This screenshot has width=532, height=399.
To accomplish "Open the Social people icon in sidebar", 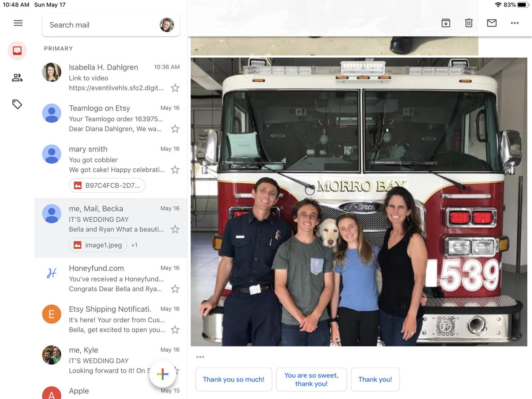I will coord(17,78).
